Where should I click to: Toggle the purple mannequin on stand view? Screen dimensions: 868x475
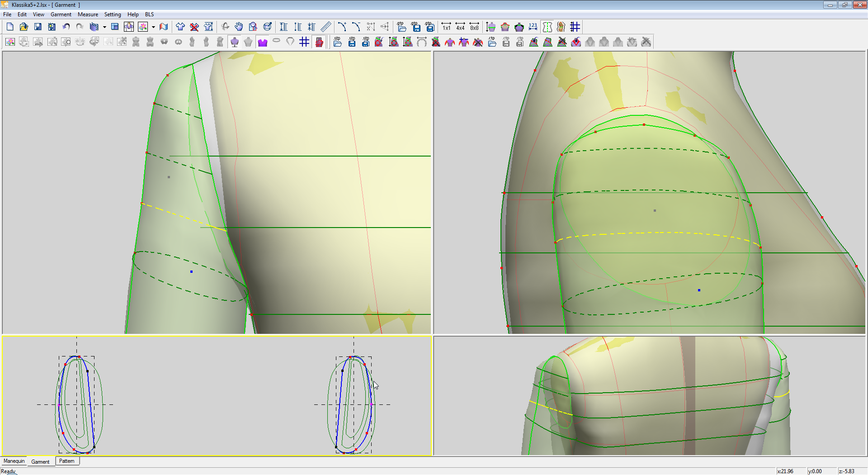pos(234,42)
